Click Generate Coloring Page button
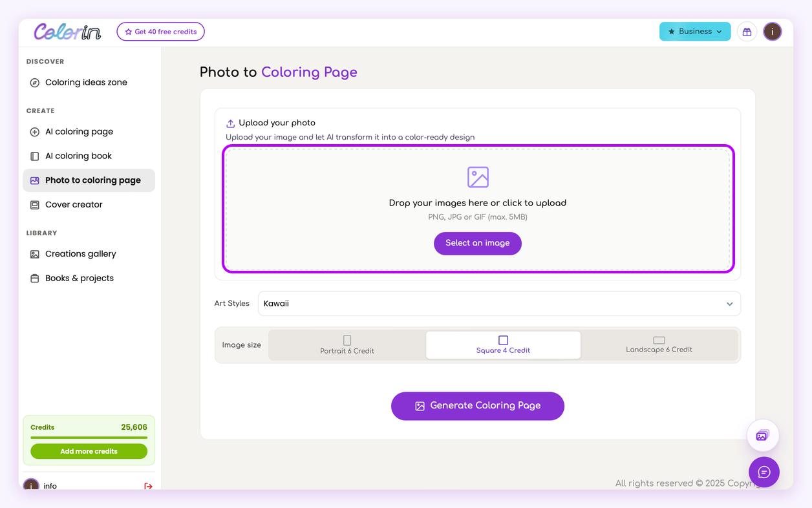812x508 pixels. coord(478,406)
